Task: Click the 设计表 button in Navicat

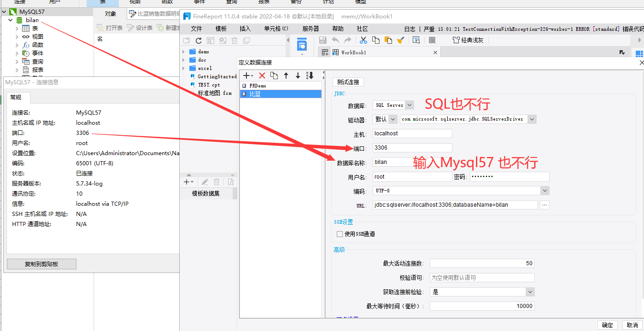Action: (x=140, y=28)
